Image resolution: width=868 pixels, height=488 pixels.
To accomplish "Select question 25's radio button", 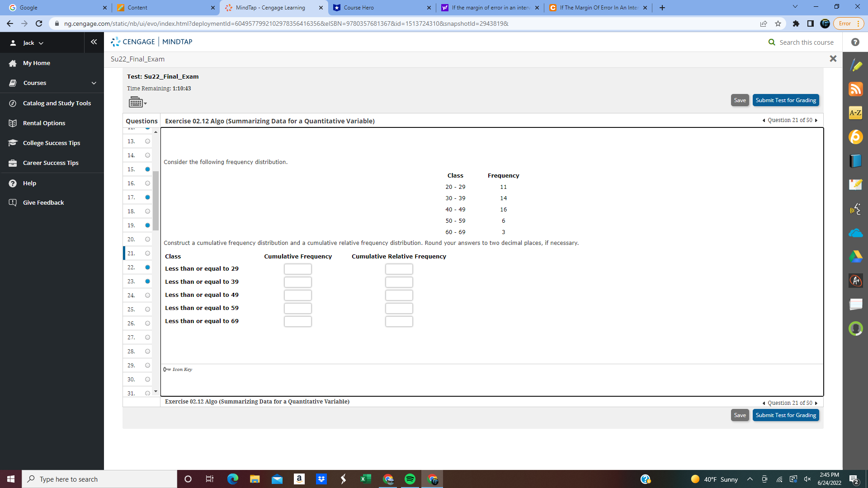I will tap(147, 309).
